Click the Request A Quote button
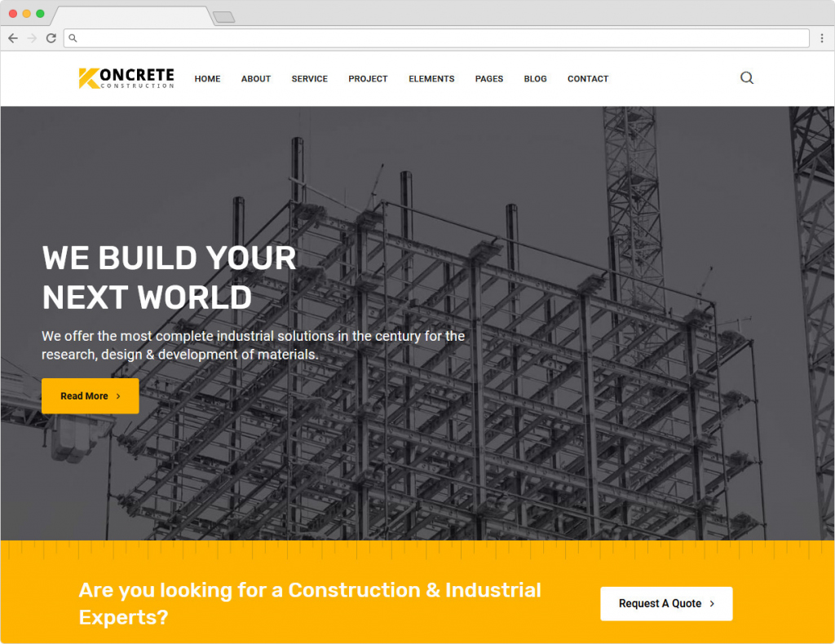Image resolution: width=835 pixels, height=644 pixels. point(666,604)
